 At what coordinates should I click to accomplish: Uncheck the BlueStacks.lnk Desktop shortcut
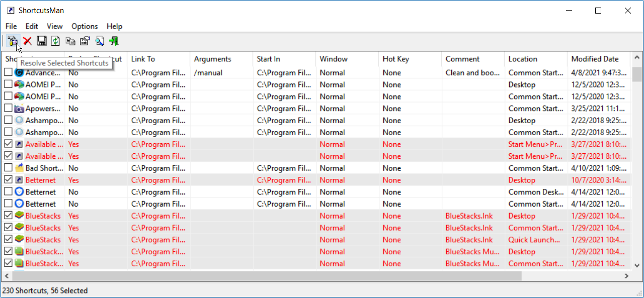point(9,216)
